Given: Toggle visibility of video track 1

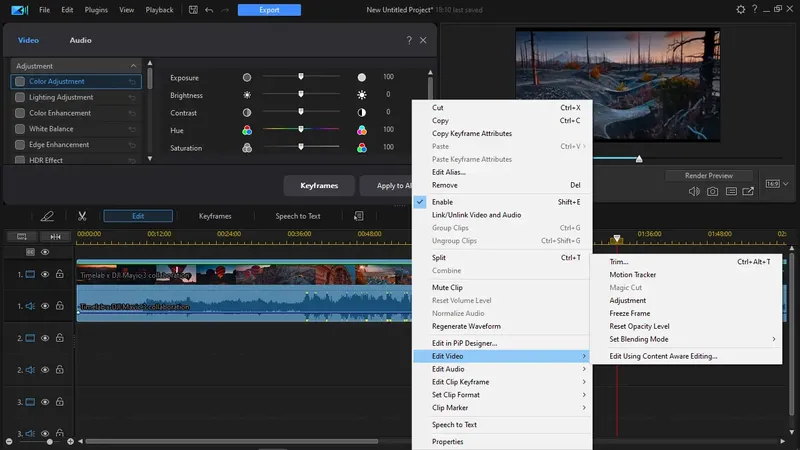Looking at the screenshot, I should 45,274.
